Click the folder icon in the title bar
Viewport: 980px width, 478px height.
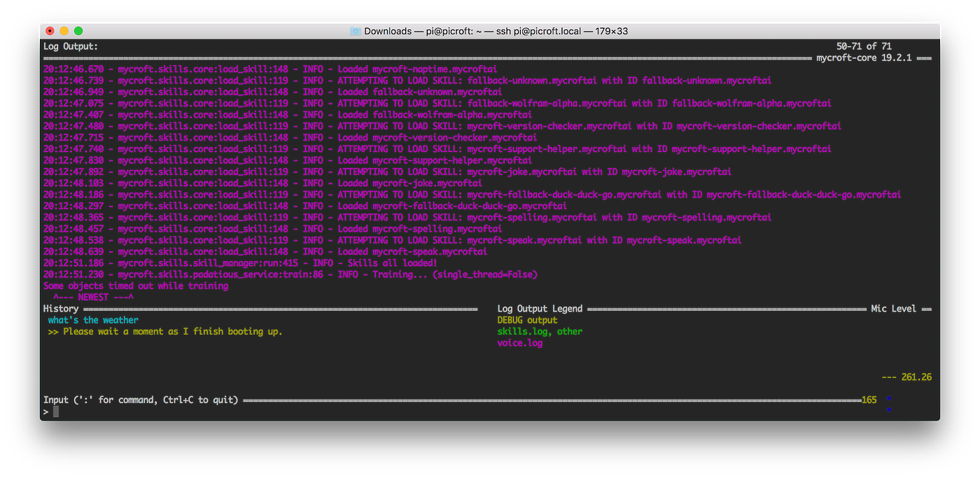[x=356, y=31]
